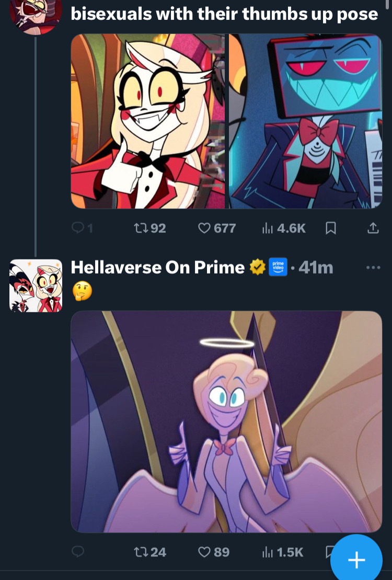
Task: Open the 41m timestamp link
Action: pos(316,268)
